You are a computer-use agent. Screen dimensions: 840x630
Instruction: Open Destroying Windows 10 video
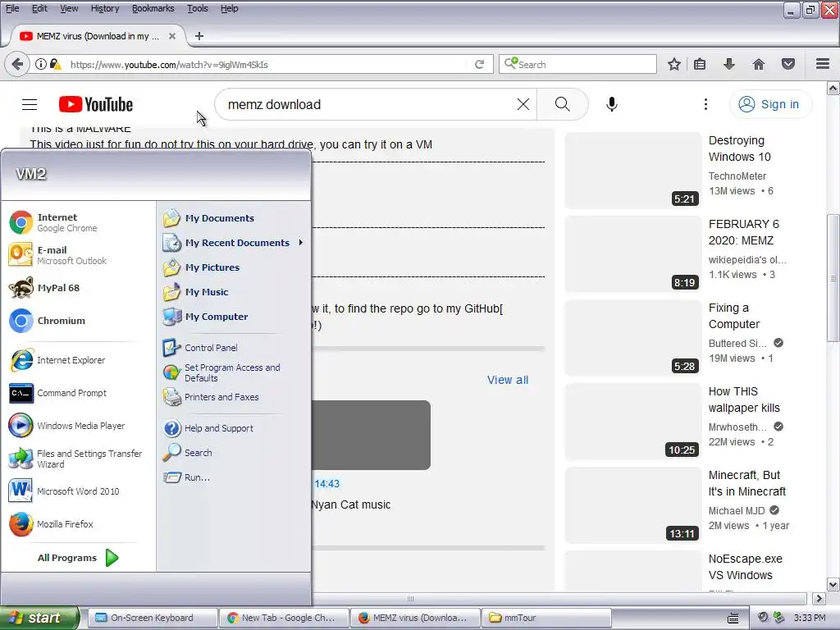(739, 148)
